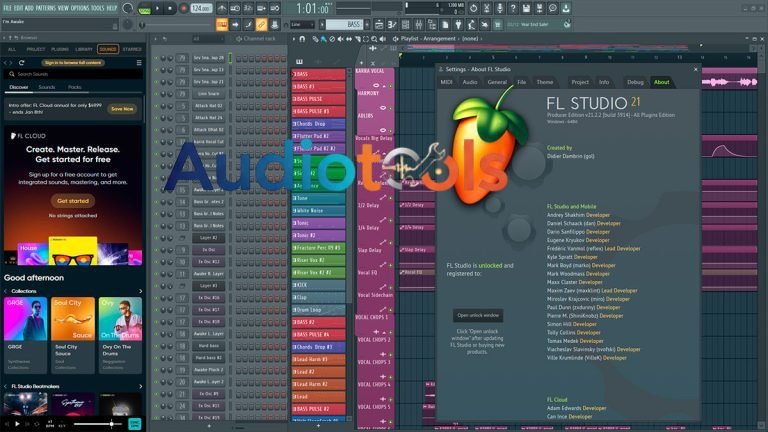Open the snap 'Line' dropdown
This screenshot has height=432, width=768.
coord(302,24)
